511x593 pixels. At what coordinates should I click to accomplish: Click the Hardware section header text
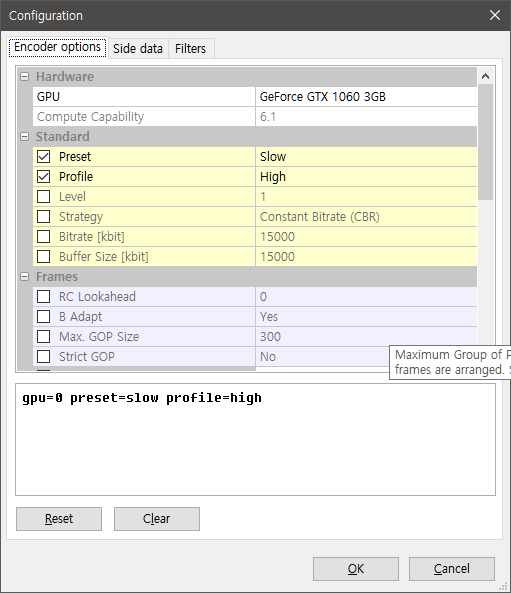(x=65, y=77)
